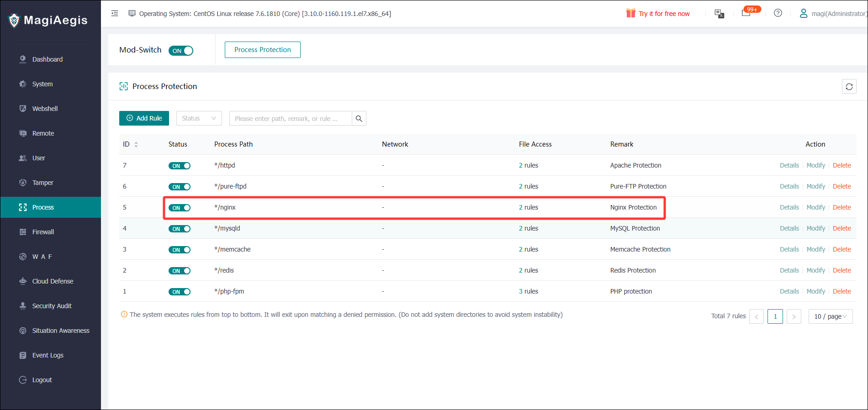View Details of Apache Protection rule
Viewport: 868px width, 410px height.
[x=789, y=165]
